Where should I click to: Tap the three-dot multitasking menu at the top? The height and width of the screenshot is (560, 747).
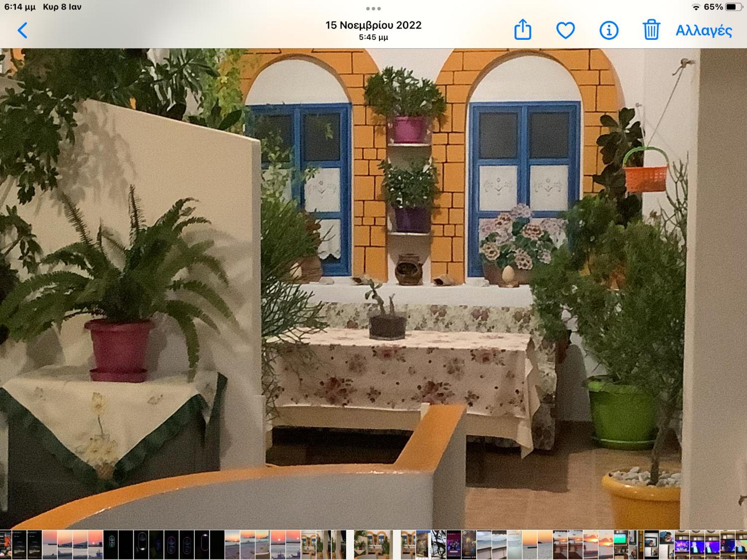[373, 8]
